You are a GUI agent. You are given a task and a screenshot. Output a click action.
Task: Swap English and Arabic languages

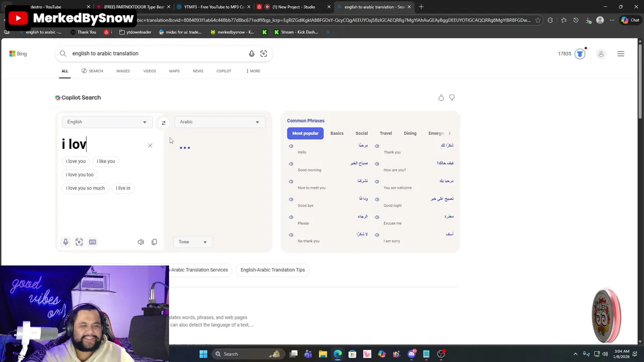click(164, 123)
